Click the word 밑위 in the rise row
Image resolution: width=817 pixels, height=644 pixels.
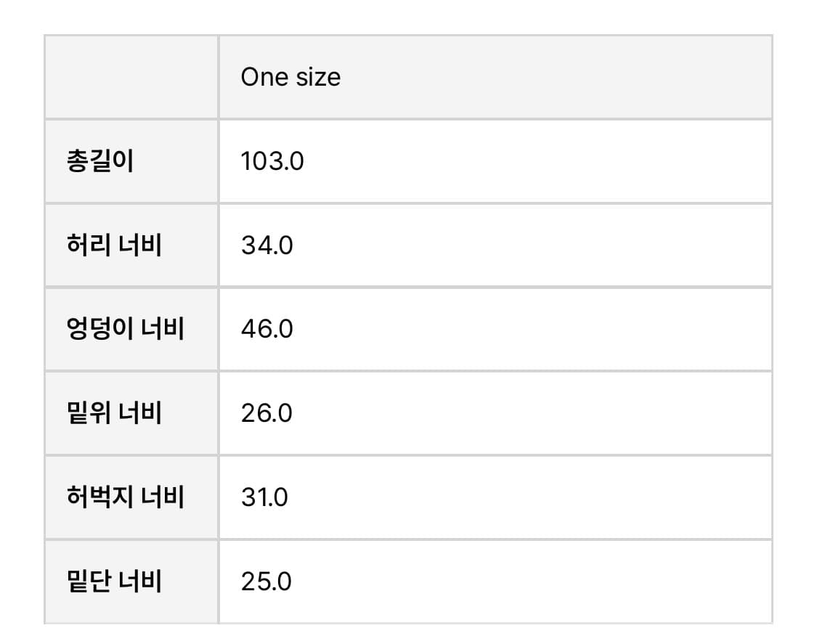[x=88, y=413]
